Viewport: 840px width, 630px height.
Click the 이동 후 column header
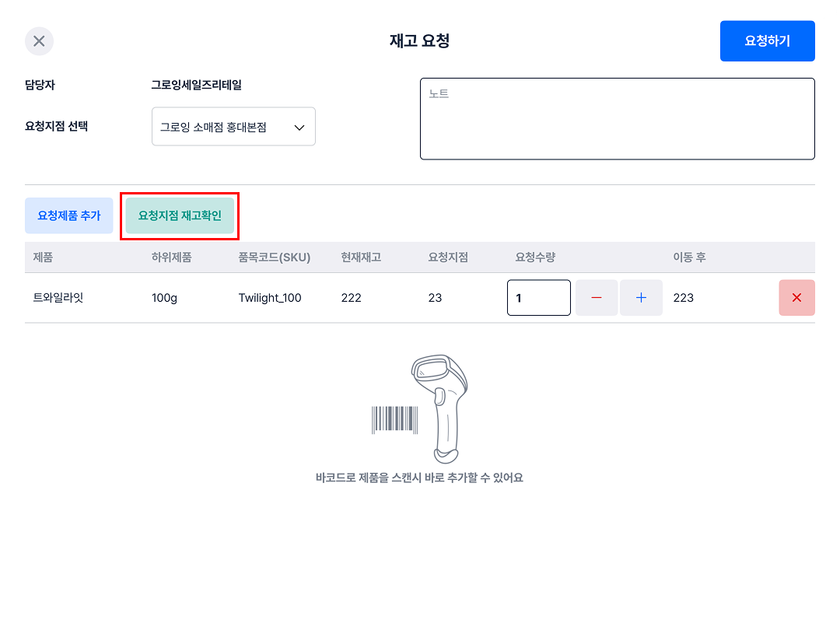click(689, 257)
